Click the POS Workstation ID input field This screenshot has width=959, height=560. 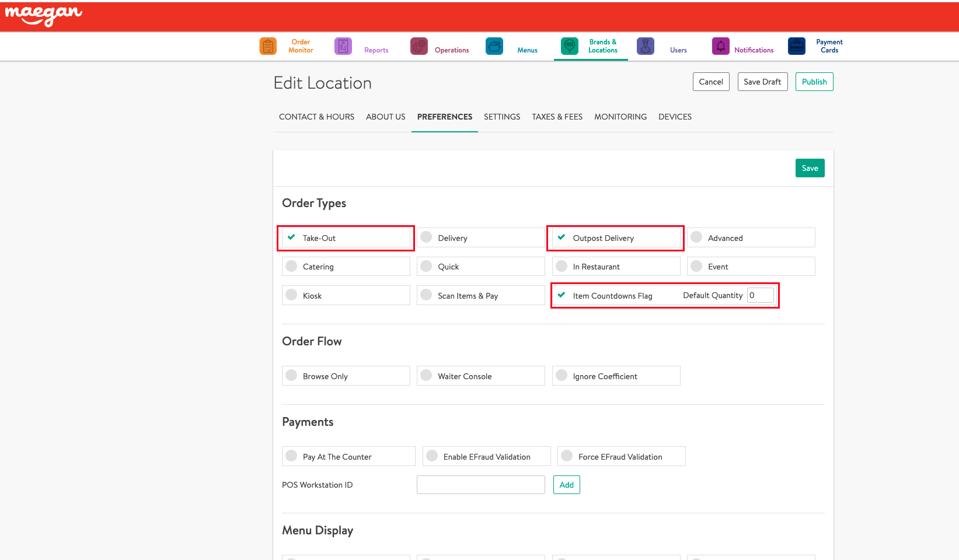(x=480, y=485)
